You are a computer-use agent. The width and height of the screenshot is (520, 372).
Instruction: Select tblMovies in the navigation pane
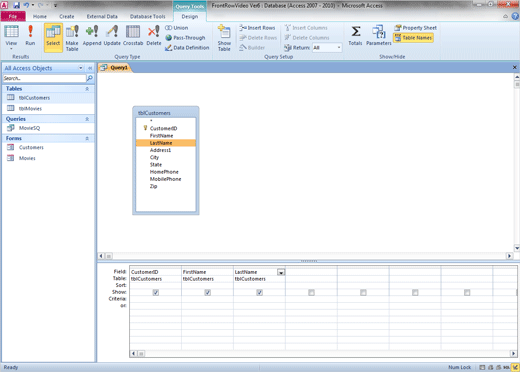pyautogui.click(x=49, y=108)
